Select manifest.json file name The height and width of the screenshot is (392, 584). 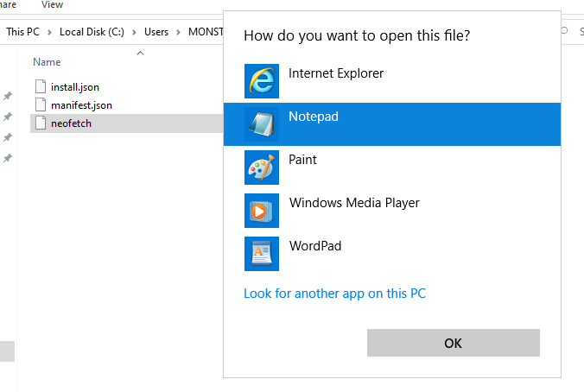point(81,105)
